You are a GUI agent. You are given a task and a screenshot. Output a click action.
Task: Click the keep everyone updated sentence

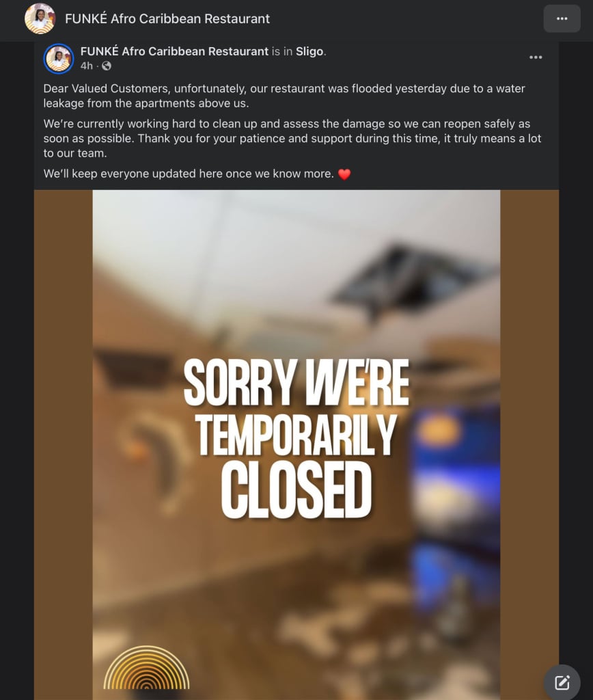[189, 174]
